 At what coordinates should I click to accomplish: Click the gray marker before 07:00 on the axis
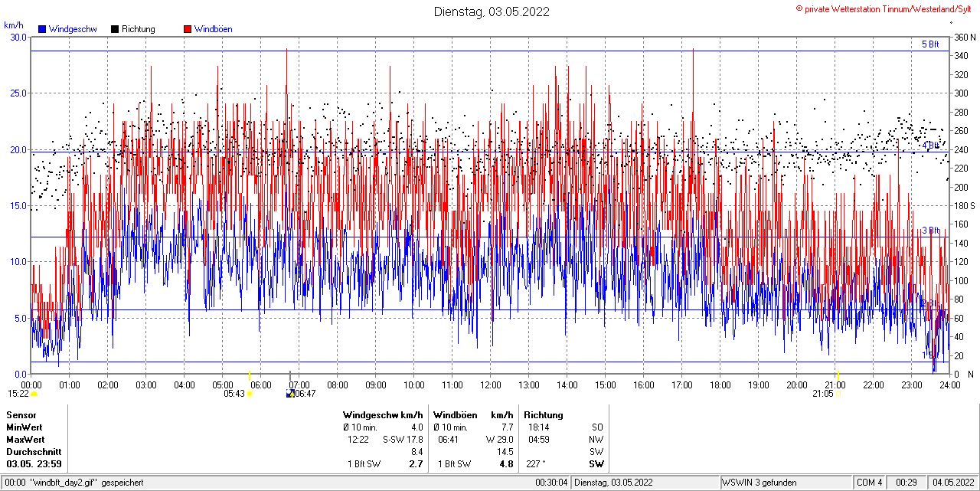[290, 375]
